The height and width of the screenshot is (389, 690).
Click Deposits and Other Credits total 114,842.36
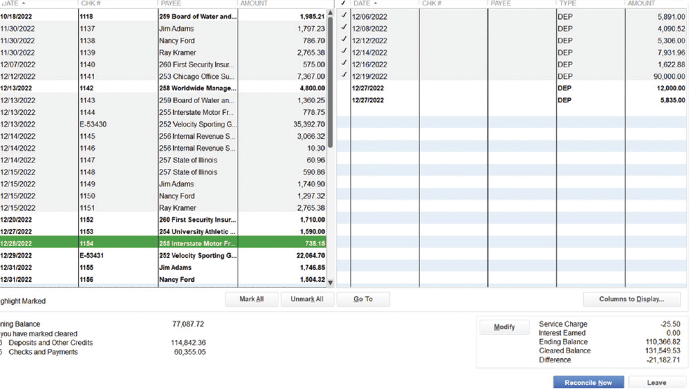[x=188, y=343]
